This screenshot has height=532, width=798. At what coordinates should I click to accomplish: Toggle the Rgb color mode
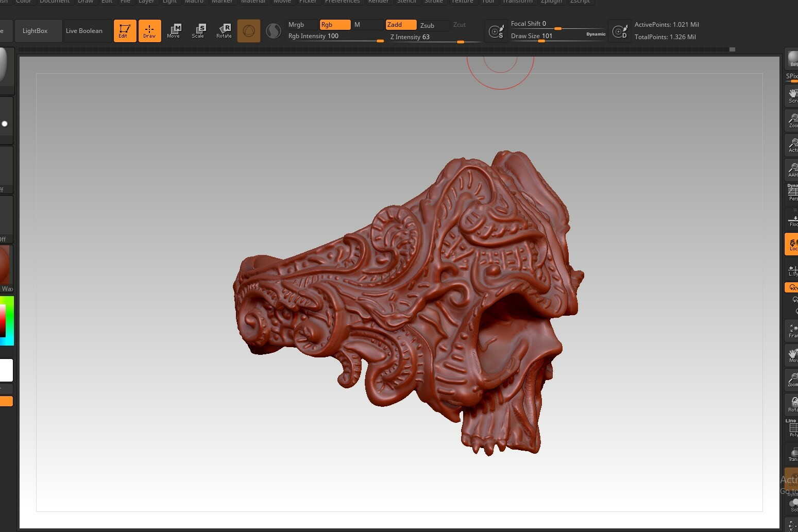click(x=335, y=25)
